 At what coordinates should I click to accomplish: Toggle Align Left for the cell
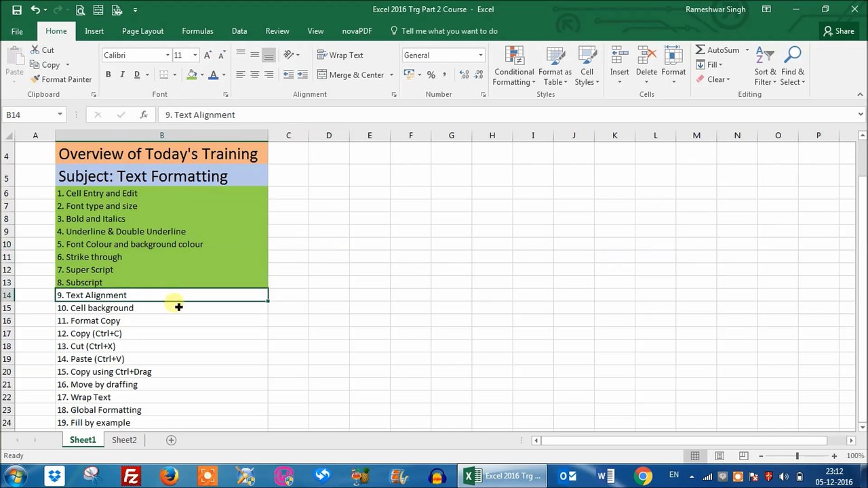(240, 75)
